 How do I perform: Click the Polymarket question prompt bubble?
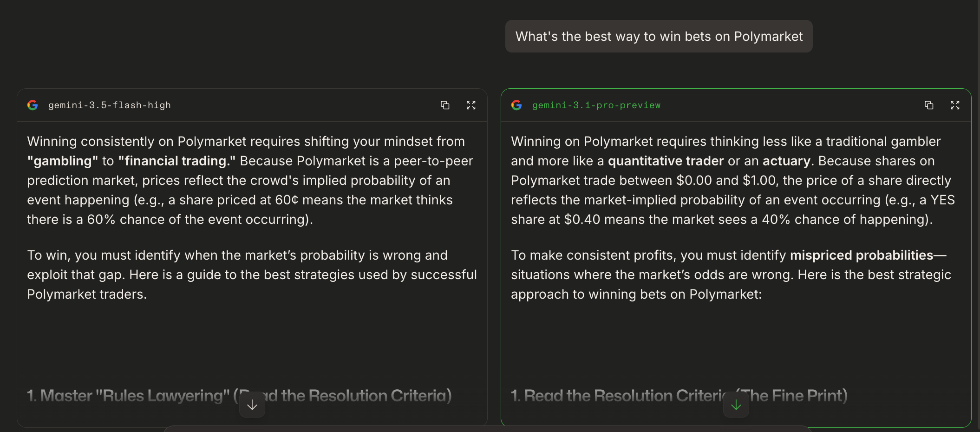pos(659,36)
